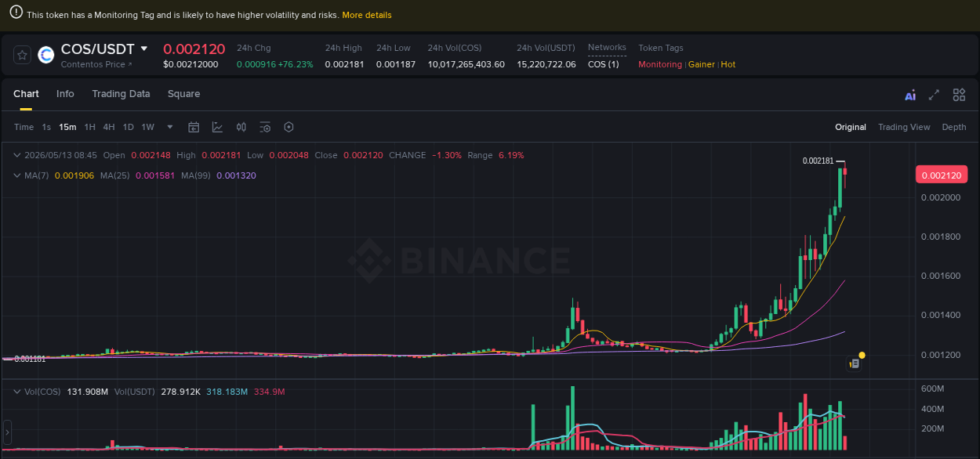The width and height of the screenshot is (980, 459).
Task: Expand the more intervals dropdown arrow
Action: point(170,127)
